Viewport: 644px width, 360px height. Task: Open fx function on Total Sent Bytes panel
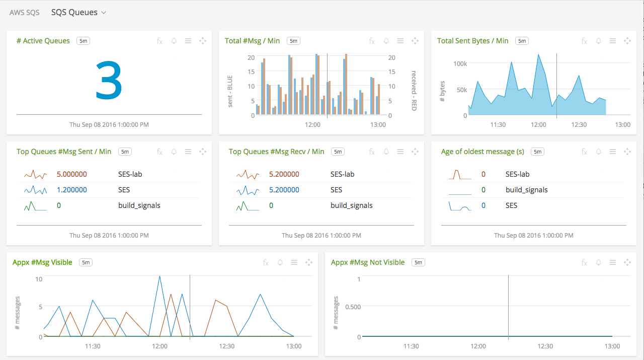(584, 41)
